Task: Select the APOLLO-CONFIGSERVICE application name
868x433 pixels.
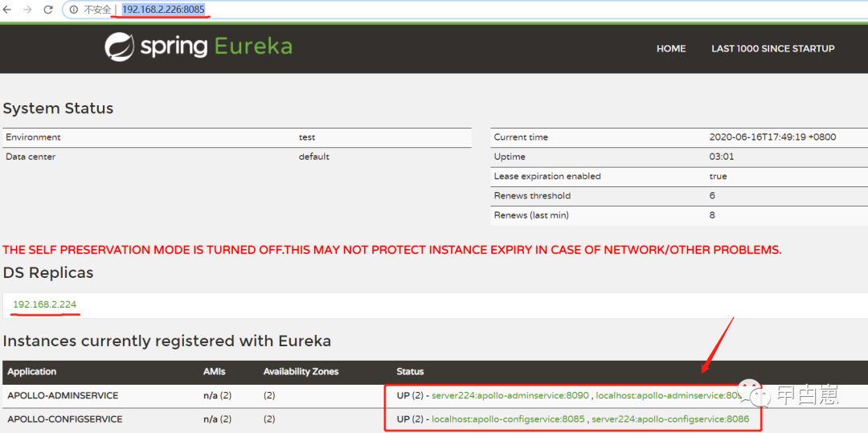Action: tap(65, 419)
